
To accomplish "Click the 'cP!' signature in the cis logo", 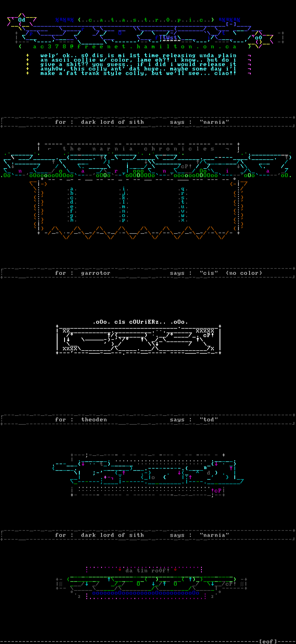I will tap(208, 335).
